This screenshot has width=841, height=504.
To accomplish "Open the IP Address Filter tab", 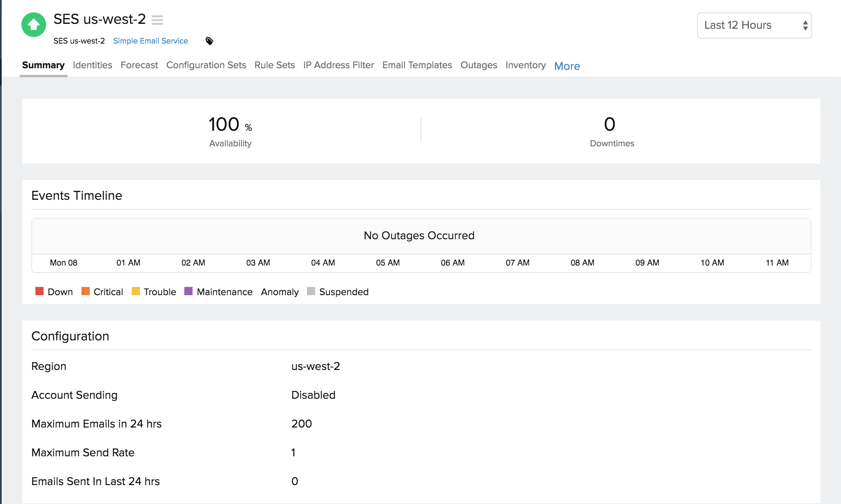I will tap(338, 65).
